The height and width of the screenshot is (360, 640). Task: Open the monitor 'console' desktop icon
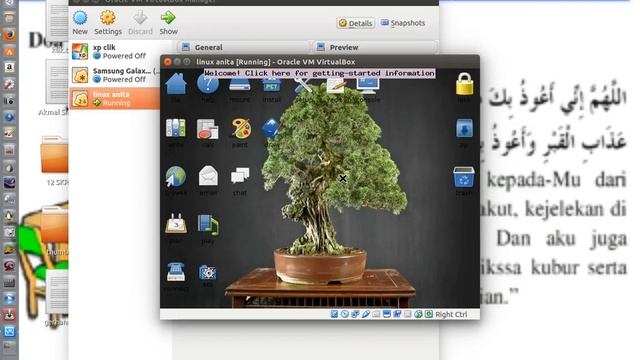(x=368, y=86)
